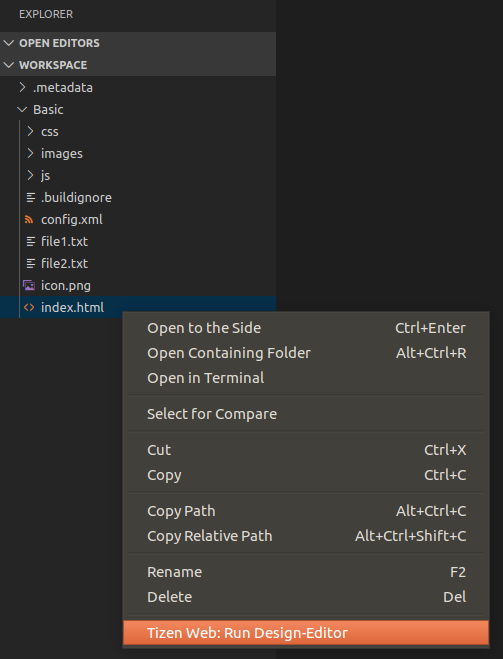The height and width of the screenshot is (659, 503).
Task: Click the WORKSPACE header label
Action: tap(53, 65)
